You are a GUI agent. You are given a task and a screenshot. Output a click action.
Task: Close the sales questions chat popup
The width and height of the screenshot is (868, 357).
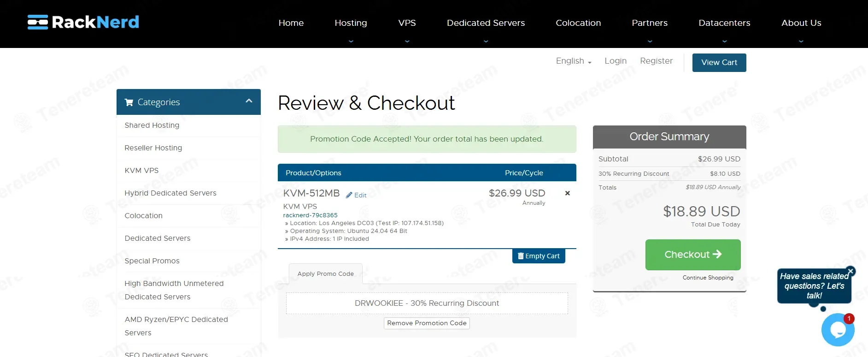(851, 271)
